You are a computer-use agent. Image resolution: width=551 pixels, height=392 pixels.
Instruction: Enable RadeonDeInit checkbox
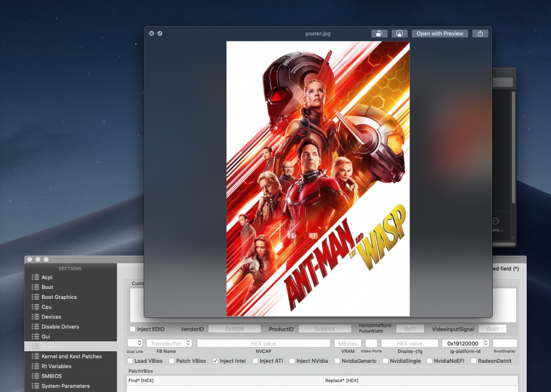click(474, 361)
